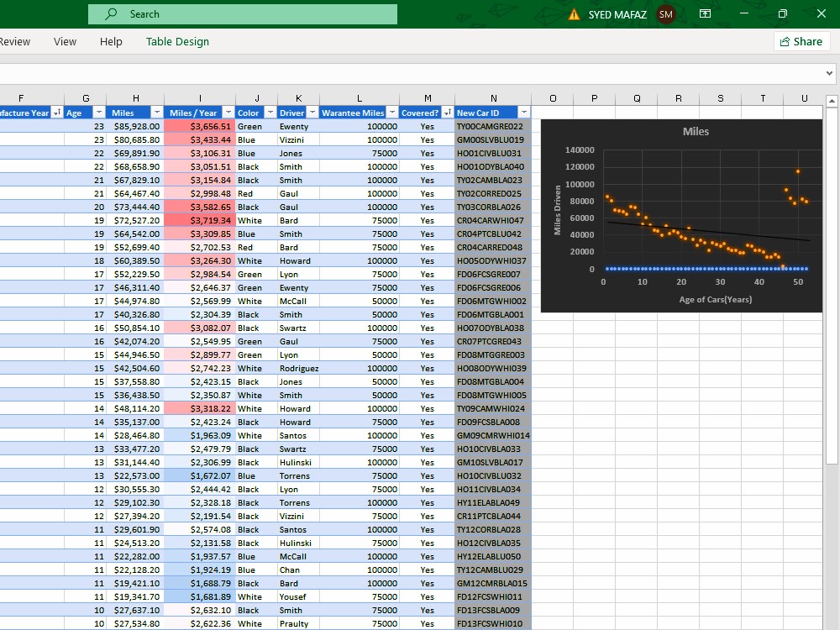Click the vertical scrollbar up arrow

pyautogui.click(x=832, y=100)
